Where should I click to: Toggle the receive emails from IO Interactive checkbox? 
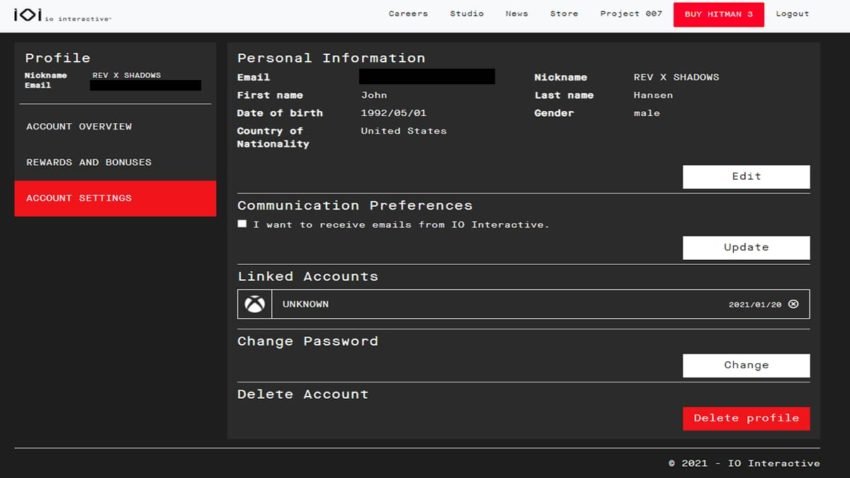pos(242,224)
